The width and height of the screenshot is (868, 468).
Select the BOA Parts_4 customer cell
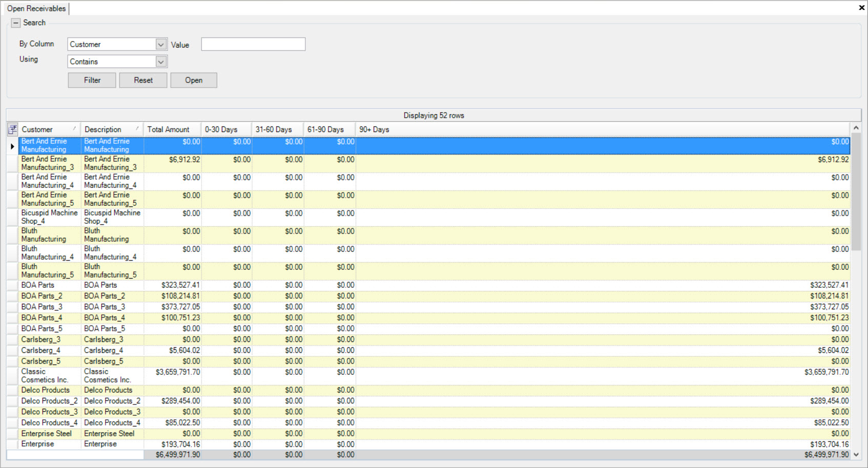(50, 318)
